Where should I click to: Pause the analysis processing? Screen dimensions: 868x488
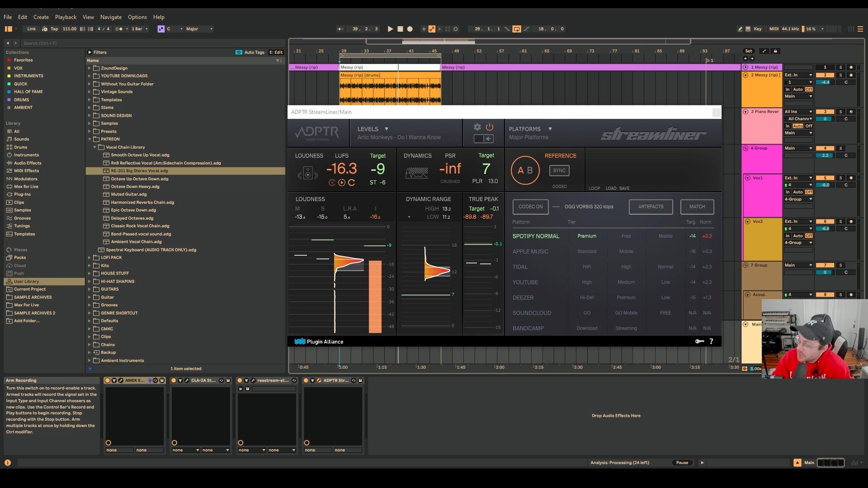[x=682, y=463]
